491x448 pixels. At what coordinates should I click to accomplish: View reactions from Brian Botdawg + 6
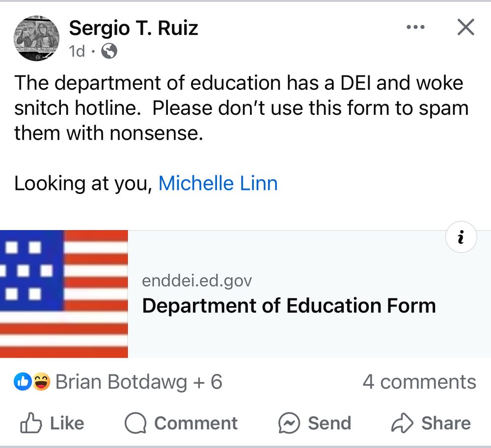click(x=138, y=382)
